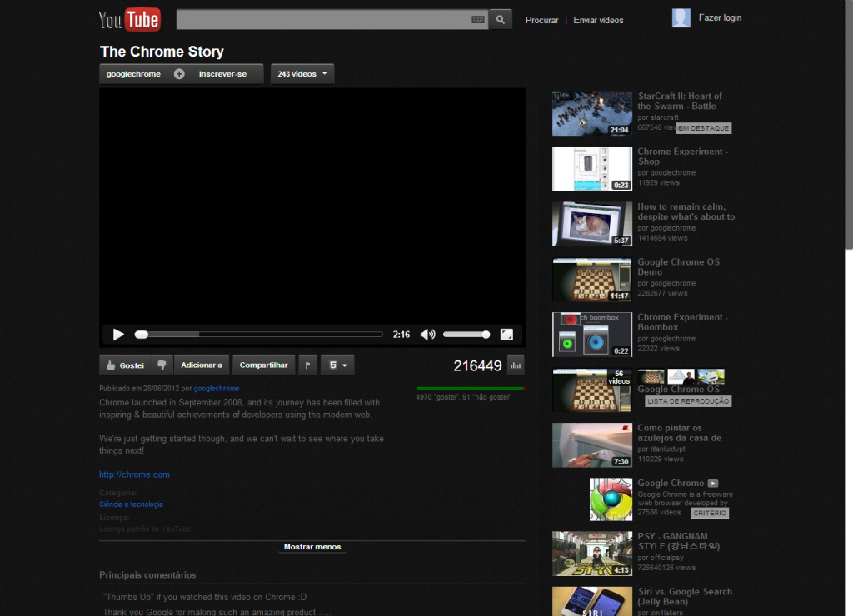Click the 2:16 video duration text
The image size is (853, 616).
point(402,335)
